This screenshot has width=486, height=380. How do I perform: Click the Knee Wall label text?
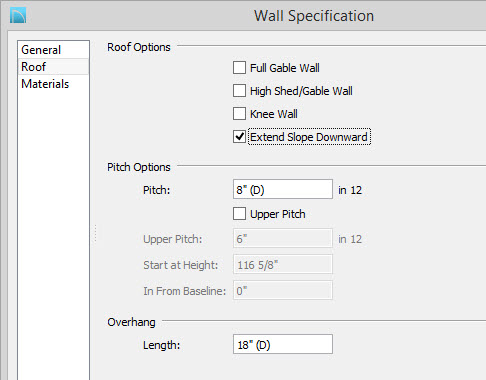274,114
